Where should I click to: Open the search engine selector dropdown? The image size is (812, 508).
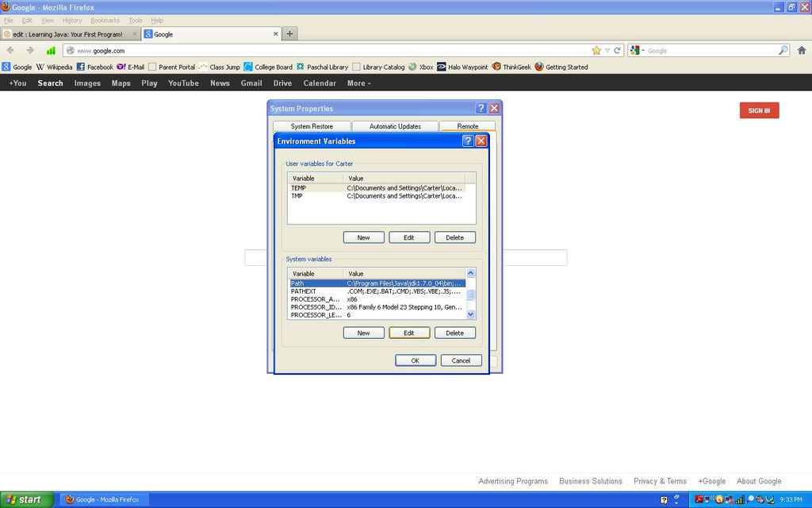tap(638, 50)
